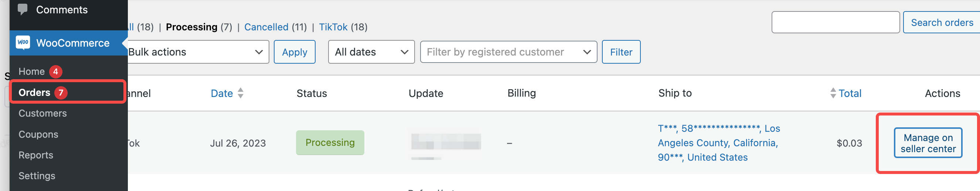The width and height of the screenshot is (980, 191).
Task: Open the Coupons menu item
Action: pyautogui.click(x=38, y=134)
